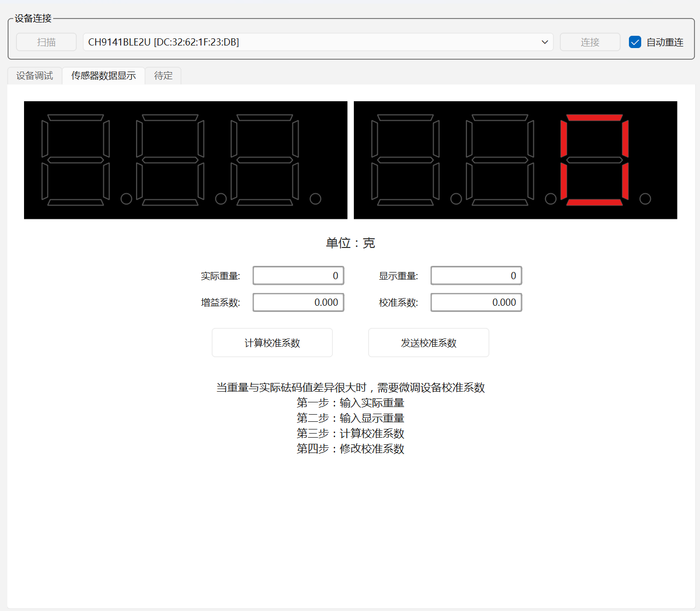Image resolution: width=700 pixels, height=611 pixels.
Task: Open the 待定 tab
Action: click(x=164, y=76)
